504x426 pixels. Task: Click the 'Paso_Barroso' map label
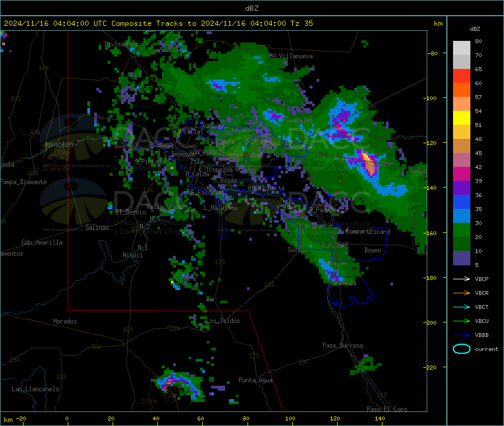click(x=343, y=345)
